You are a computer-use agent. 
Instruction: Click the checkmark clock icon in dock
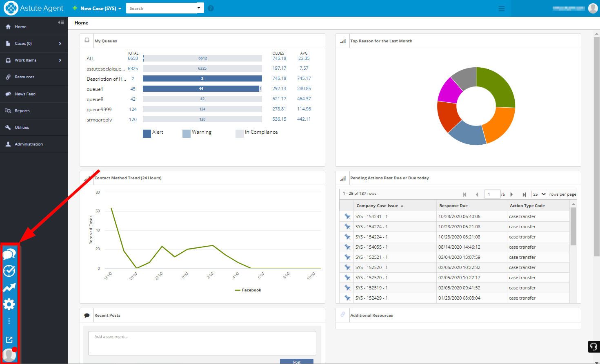(x=9, y=271)
